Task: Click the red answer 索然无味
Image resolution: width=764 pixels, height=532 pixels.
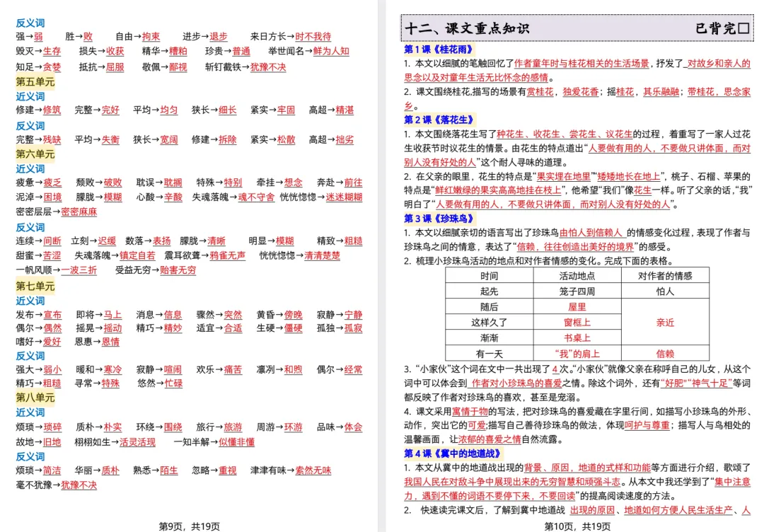Action: coord(313,470)
